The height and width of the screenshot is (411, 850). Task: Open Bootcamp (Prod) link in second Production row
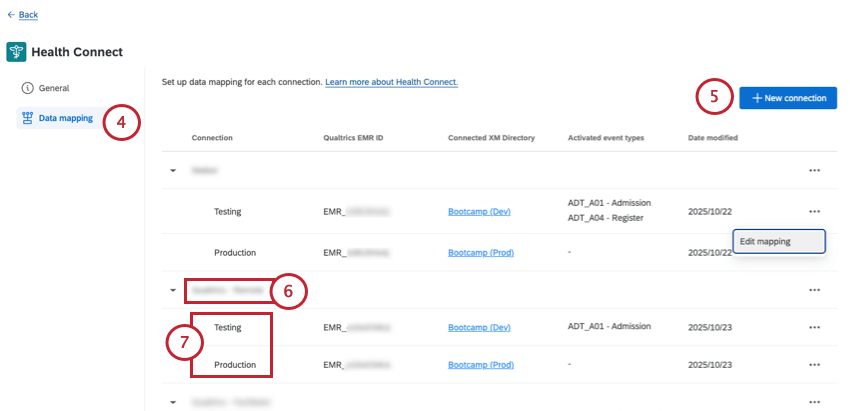pyautogui.click(x=480, y=365)
